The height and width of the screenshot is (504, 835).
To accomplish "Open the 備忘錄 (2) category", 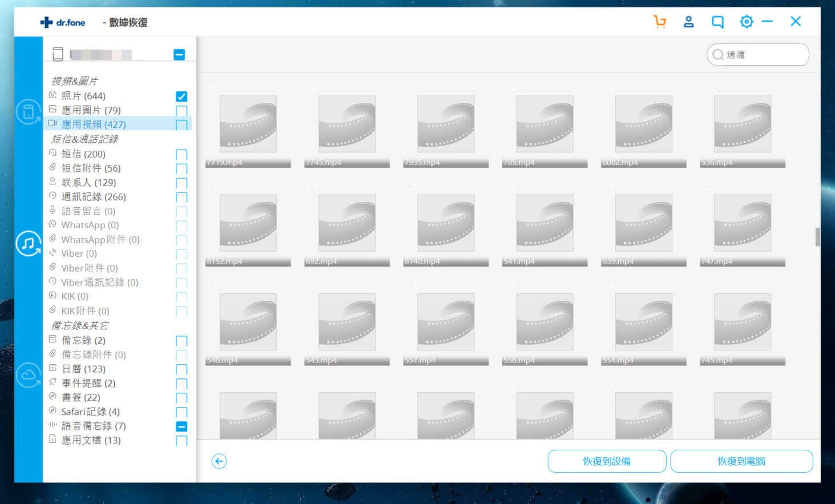I will (x=83, y=340).
